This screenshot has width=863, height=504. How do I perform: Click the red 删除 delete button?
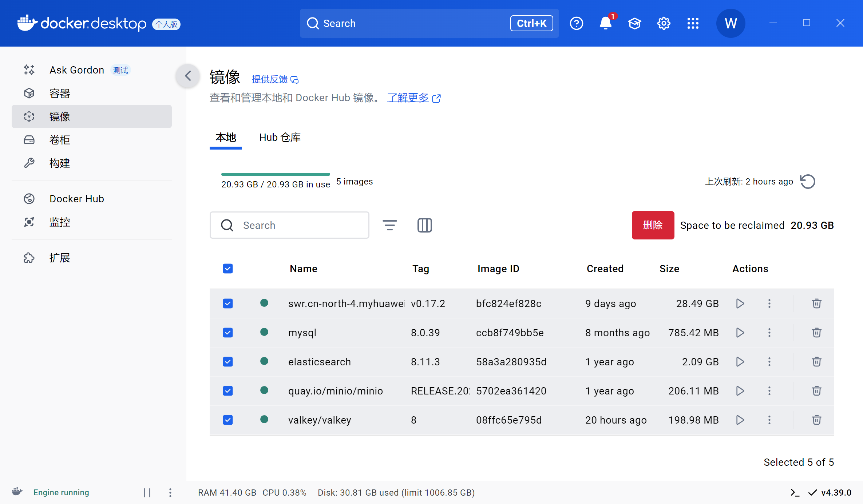point(653,225)
